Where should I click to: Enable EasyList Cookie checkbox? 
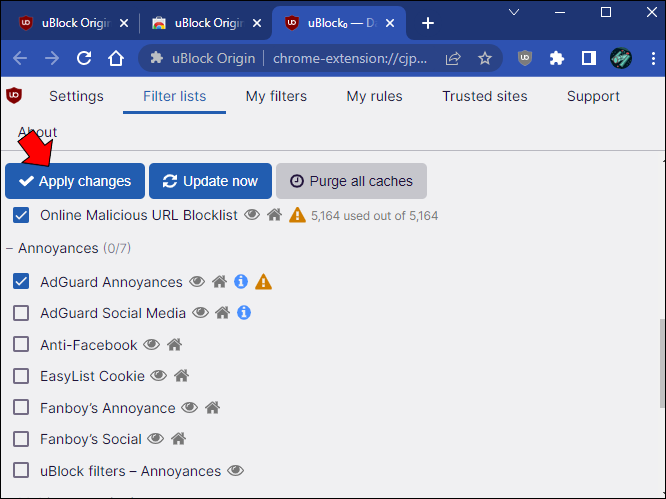(21, 376)
